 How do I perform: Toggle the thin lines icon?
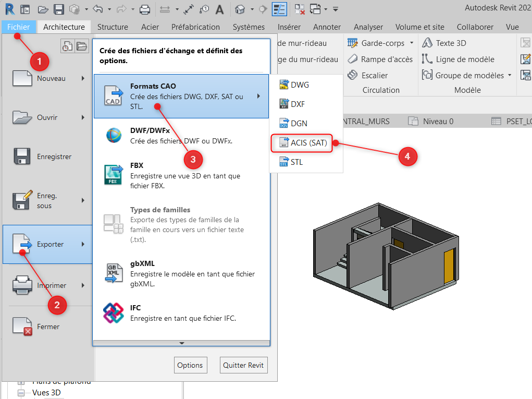280,9
